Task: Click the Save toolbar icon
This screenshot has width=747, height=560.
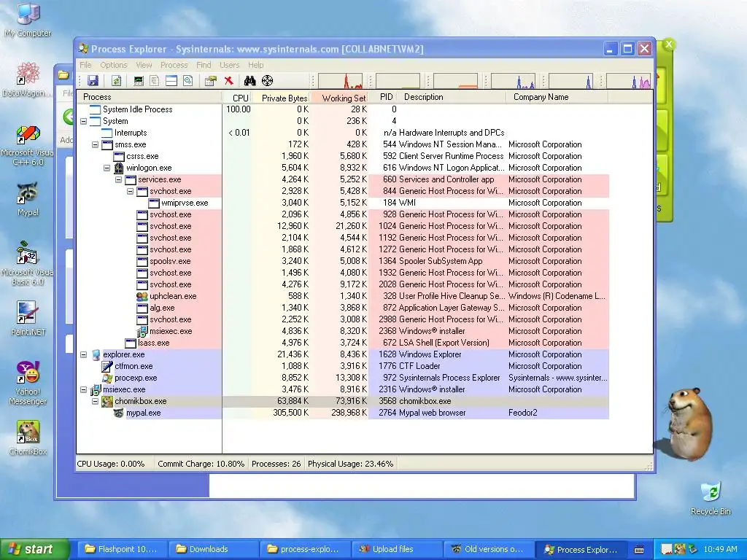Action: (x=93, y=80)
